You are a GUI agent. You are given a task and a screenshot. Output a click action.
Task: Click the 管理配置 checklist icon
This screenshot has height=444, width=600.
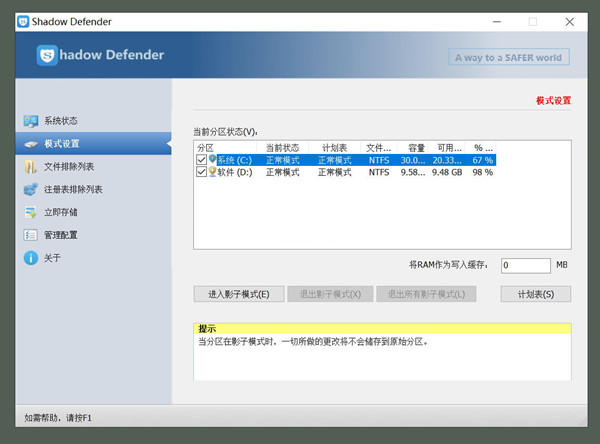pyautogui.click(x=31, y=235)
